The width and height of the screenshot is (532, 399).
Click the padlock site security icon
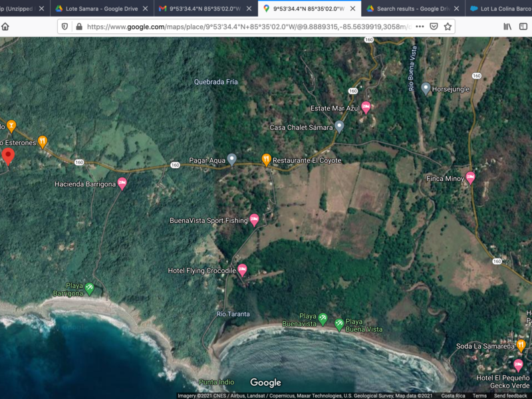click(x=79, y=27)
